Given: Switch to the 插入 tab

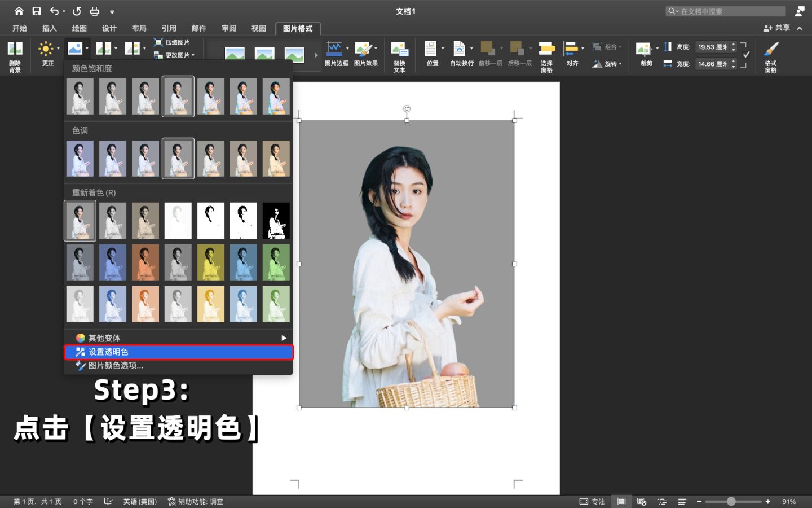Looking at the screenshot, I should 50,28.
